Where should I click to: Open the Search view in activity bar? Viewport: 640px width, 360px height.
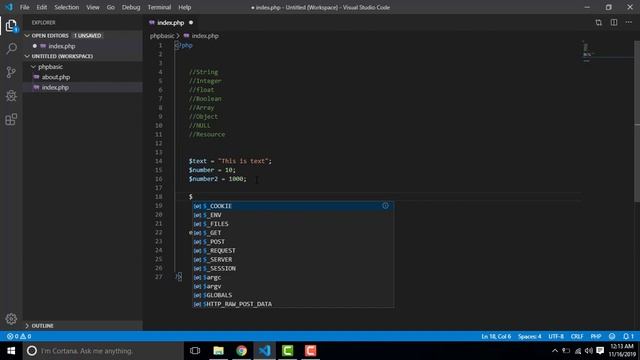click(x=11, y=49)
